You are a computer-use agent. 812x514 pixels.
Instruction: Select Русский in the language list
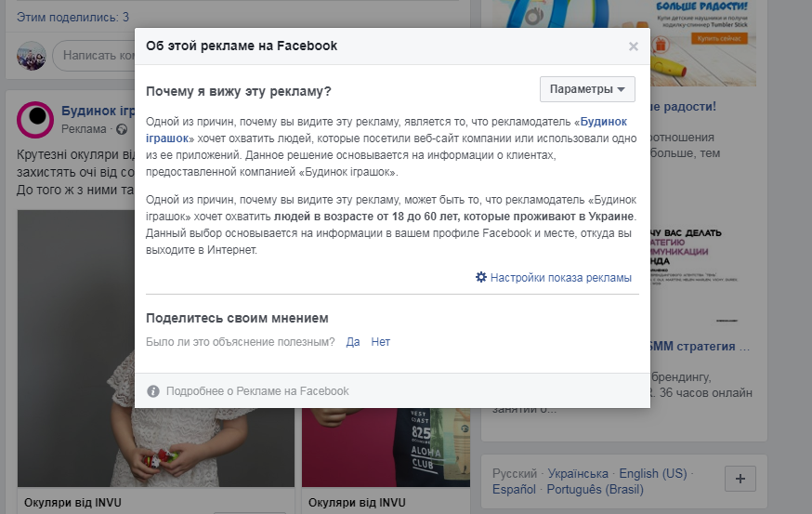point(515,474)
